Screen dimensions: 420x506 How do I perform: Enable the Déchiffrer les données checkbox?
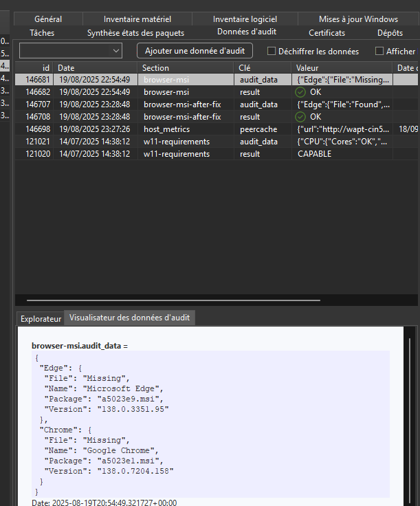coord(272,51)
